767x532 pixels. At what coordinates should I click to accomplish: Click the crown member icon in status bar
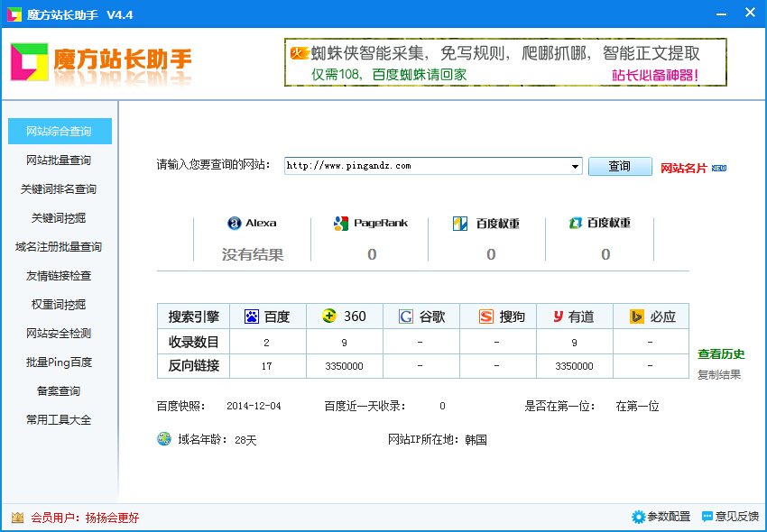pos(18,517)
